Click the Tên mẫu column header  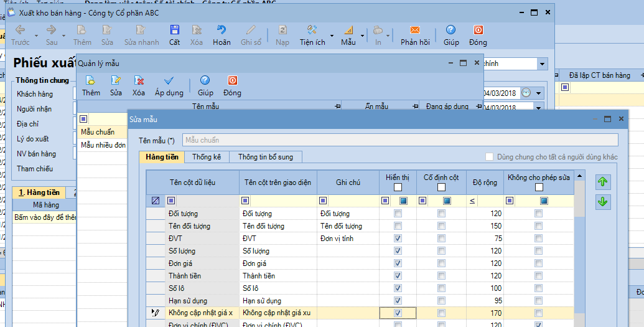[x=210, y=106]
